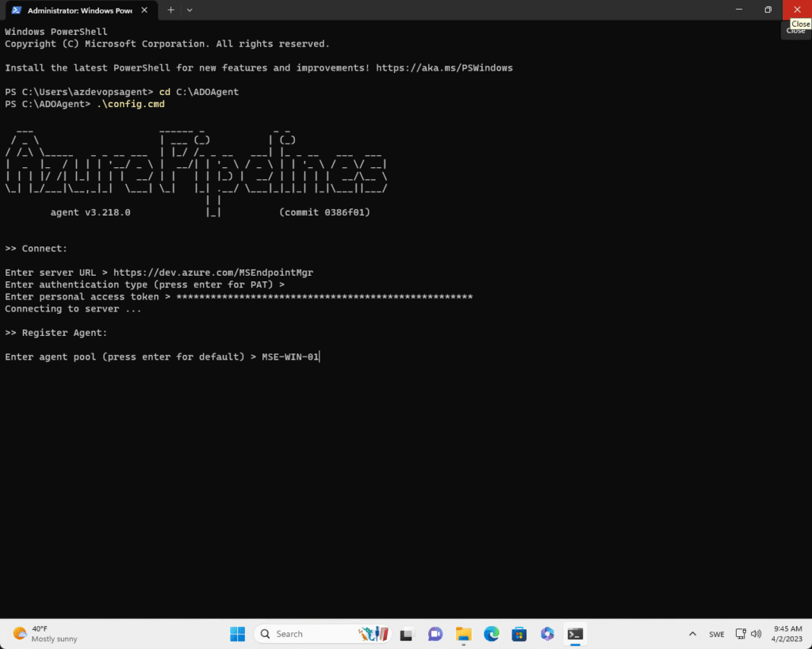Open the Windows Start menu
This screenshot has width=812, height=649.
click(238, 634)
